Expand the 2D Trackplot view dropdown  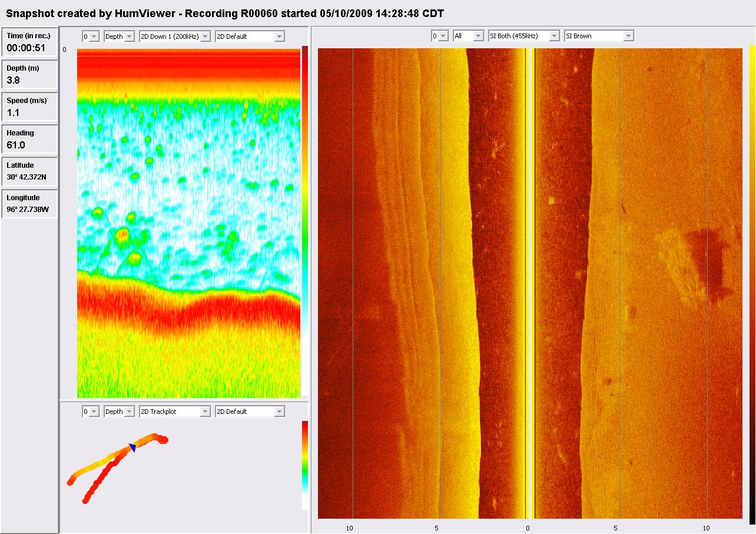(x=175, y=412)
